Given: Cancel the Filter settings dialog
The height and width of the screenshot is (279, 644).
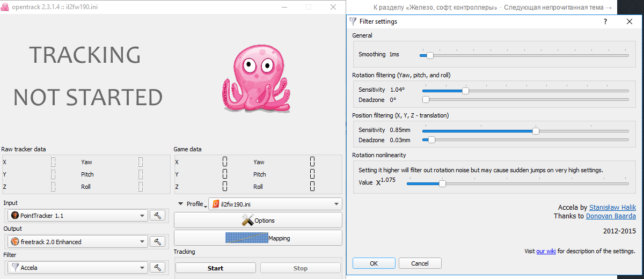Looking at the screenshot, I should [420, 263].
